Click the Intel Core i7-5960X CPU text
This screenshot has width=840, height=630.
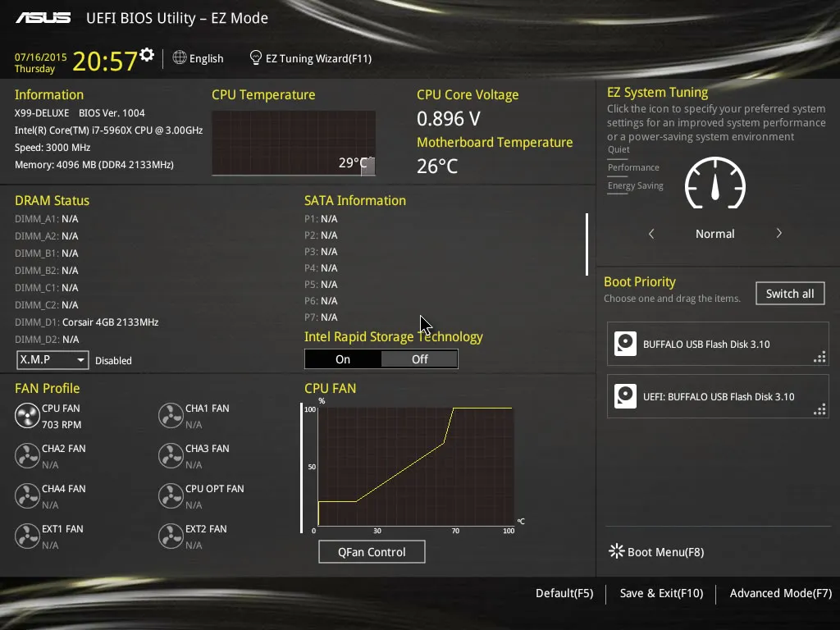[x=109, y=130]
